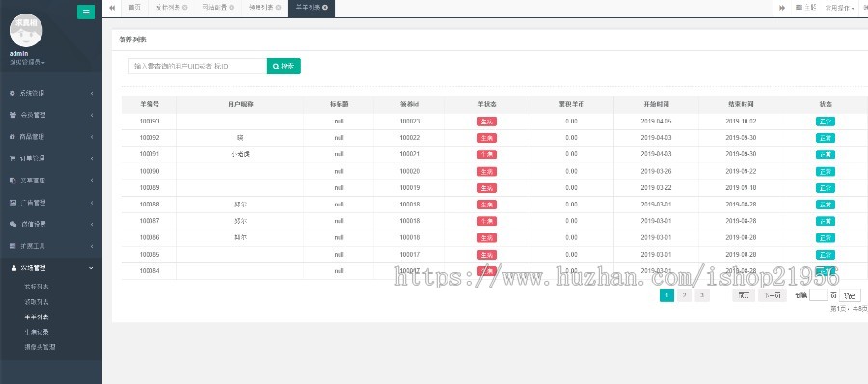
Task: Click the 用户昵称 column header
Action: 240,105
